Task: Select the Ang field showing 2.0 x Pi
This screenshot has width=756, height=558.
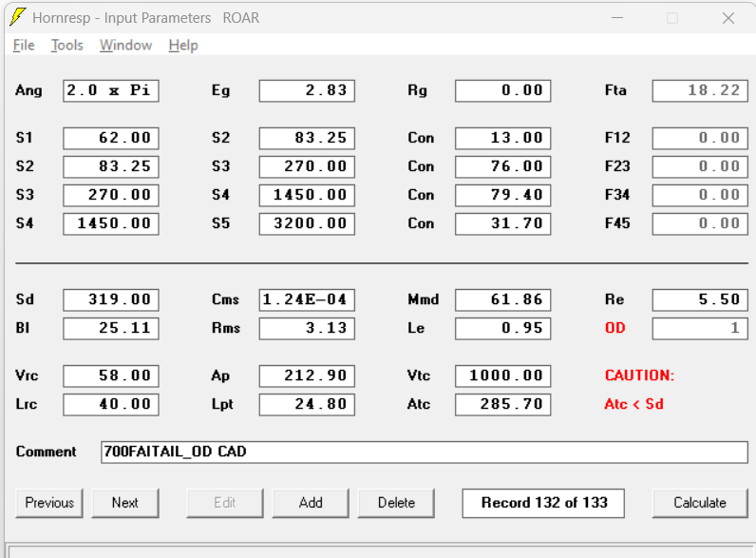Action: click(x=111, y=90)
